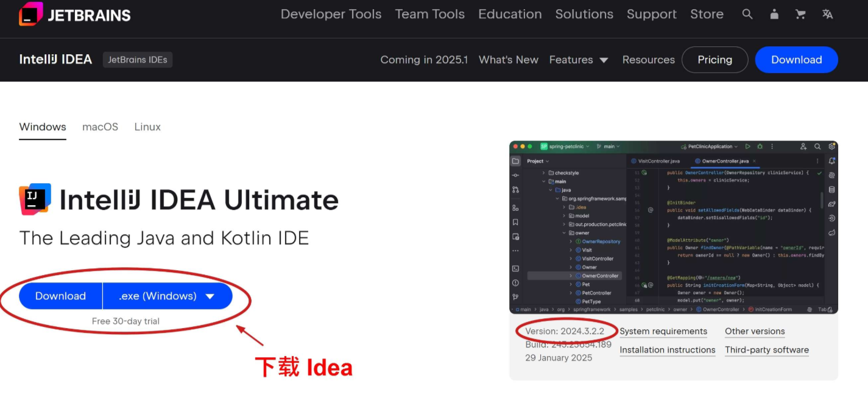Switch to the macOS tab

tap(101, 127)
